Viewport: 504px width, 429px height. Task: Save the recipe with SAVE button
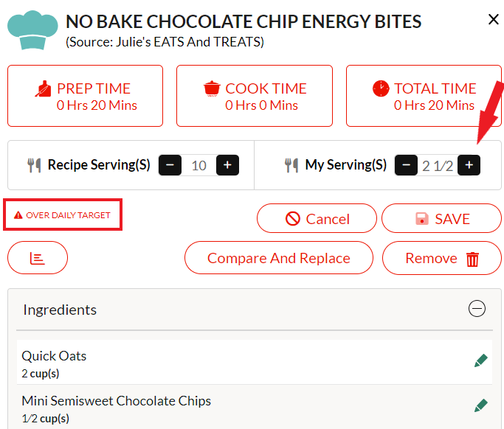pos(441,218)
